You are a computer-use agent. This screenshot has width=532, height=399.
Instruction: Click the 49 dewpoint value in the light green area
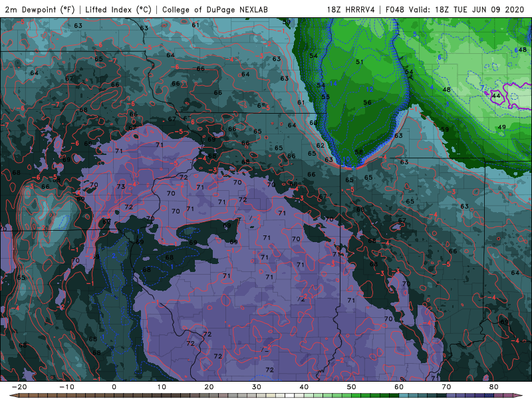tap(501, 127)
